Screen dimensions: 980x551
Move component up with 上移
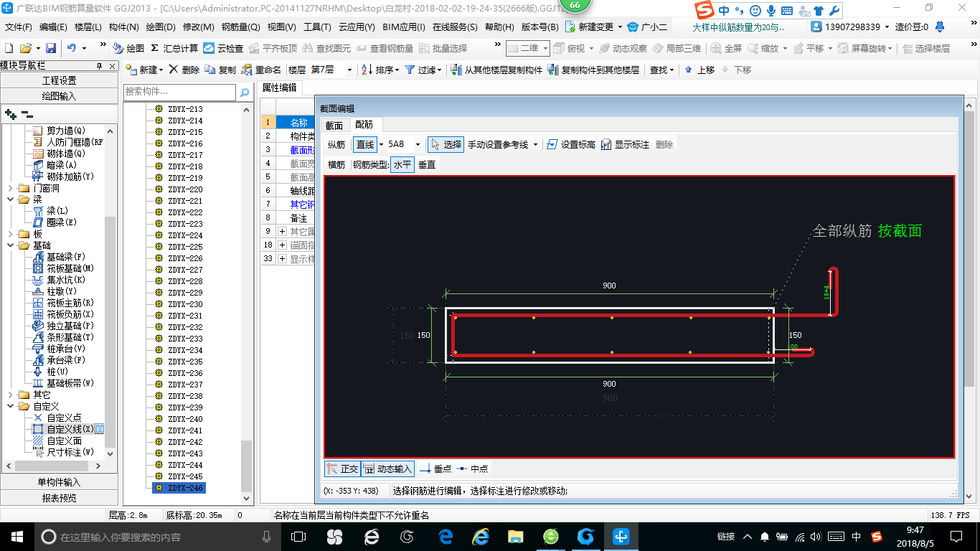[699, 70]
